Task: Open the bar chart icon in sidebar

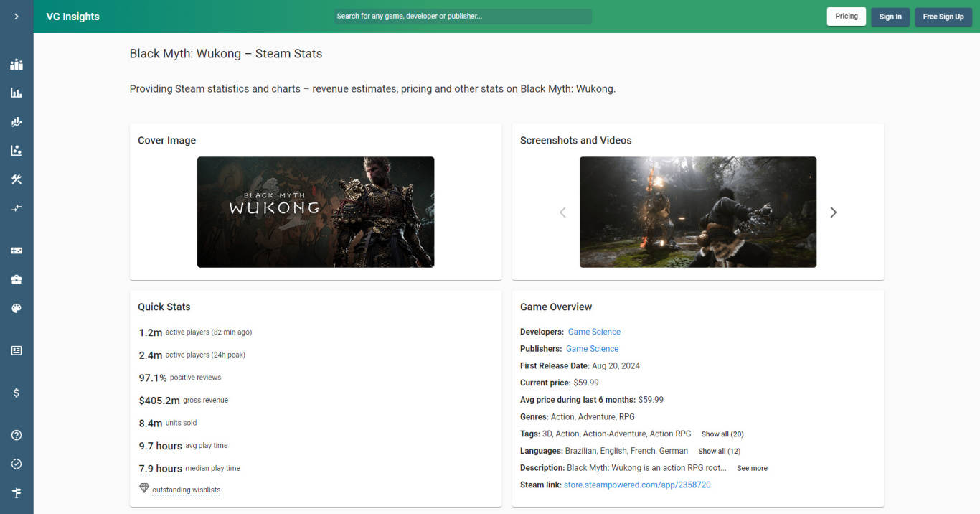Action: [17, 93]
